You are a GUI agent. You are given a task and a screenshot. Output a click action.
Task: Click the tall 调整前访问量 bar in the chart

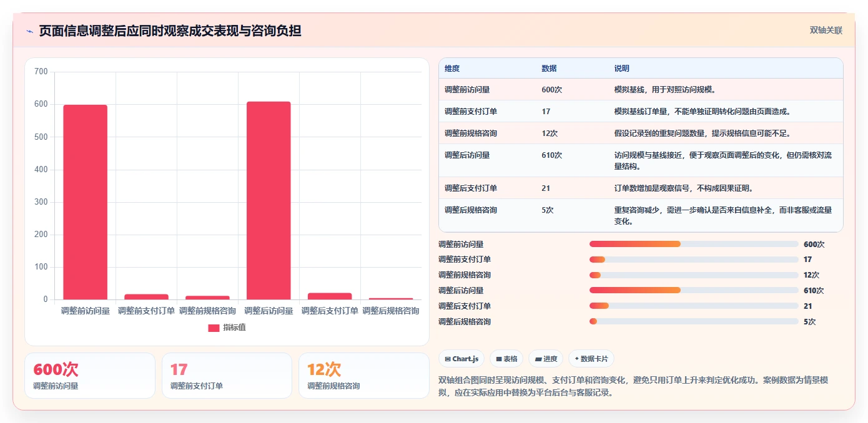coord(85,202)
